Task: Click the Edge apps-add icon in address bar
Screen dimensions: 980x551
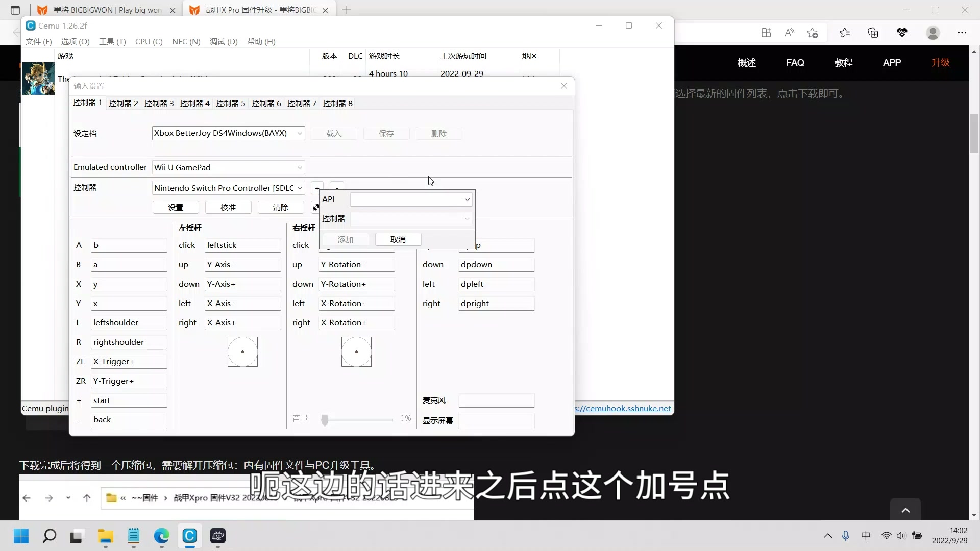Action: [x=766, y=33]
